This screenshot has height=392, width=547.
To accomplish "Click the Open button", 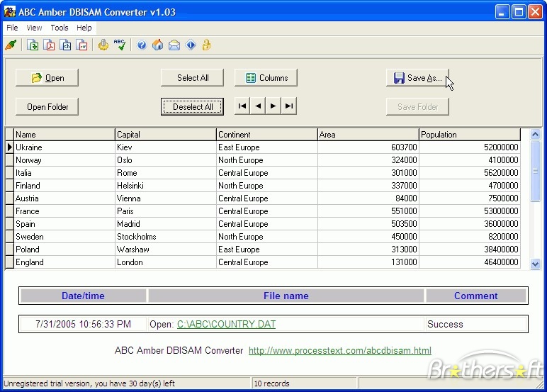I will 47,78.
